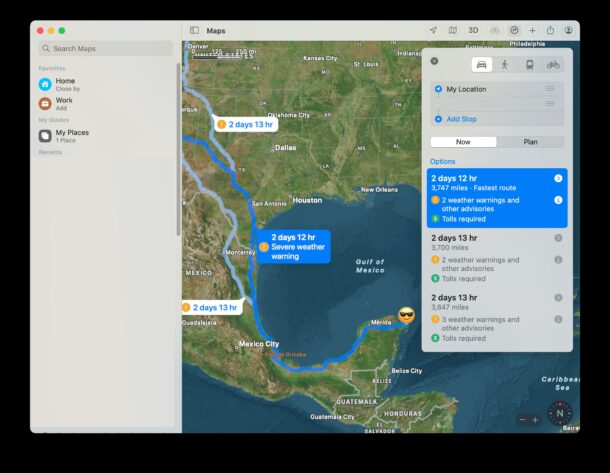
Task: Select Cycling directions bike icon
Action: coord(553,65)
